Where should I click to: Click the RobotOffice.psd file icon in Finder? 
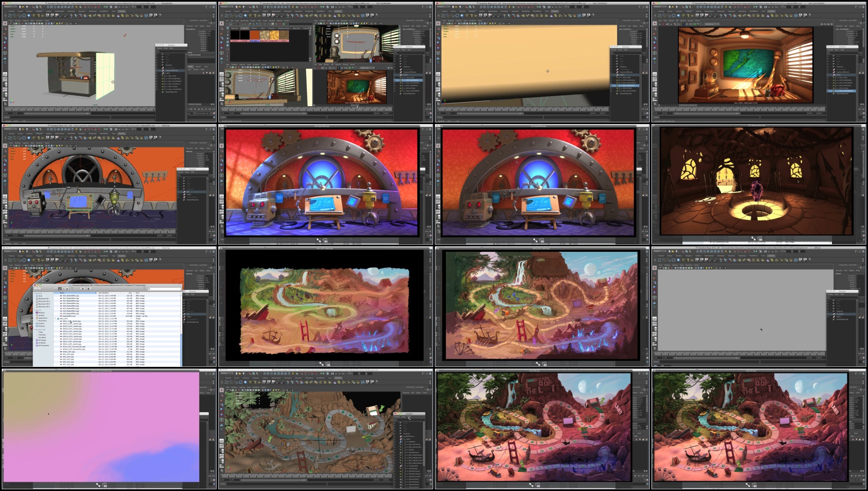[x=61, y=316]
